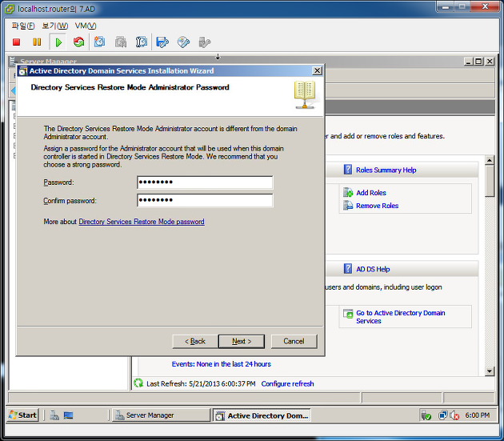
Task: Click the Server Manager scrollbar thumb
Action: [490, 181]
